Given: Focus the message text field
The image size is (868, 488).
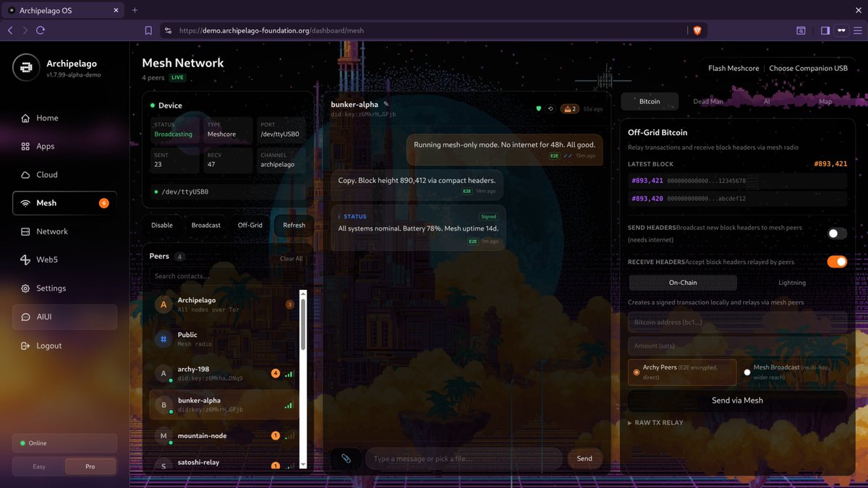Looking at the screenshot, I should coord(464,458).
